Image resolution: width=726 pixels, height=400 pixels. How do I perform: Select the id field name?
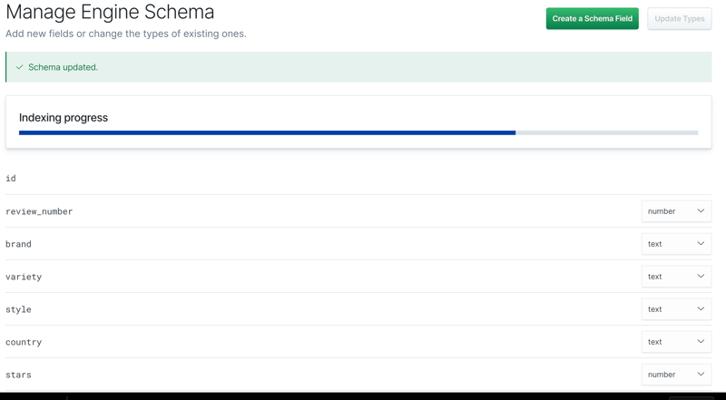click(11, 178)
